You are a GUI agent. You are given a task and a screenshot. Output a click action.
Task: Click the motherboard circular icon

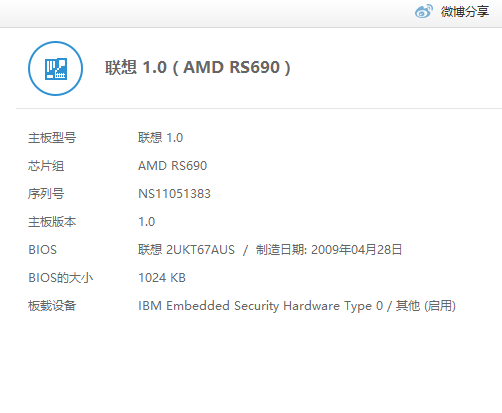click(55, 68)
